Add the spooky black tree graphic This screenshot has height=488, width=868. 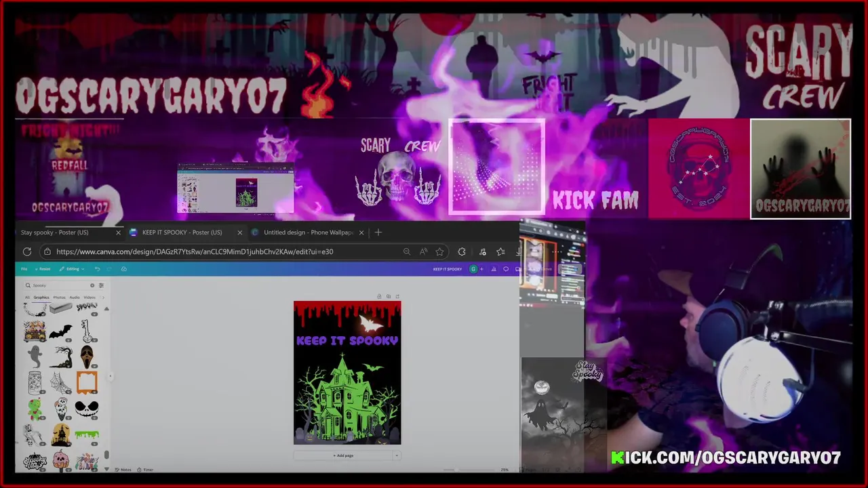click(60, 357)
